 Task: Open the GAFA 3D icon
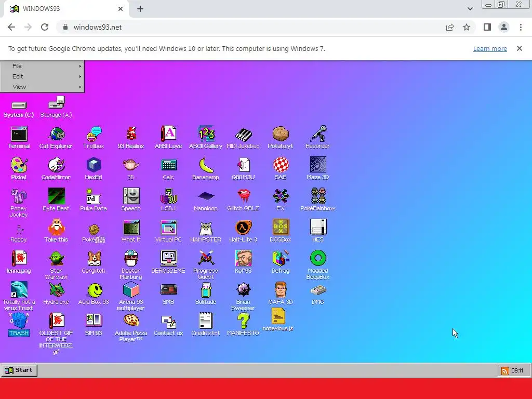click(x=280, y=294)
